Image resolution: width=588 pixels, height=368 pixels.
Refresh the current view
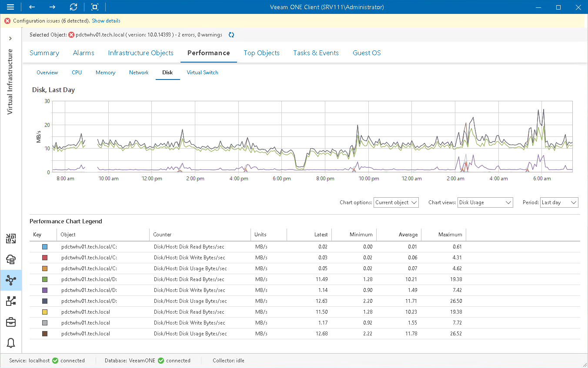click(73, 7)
